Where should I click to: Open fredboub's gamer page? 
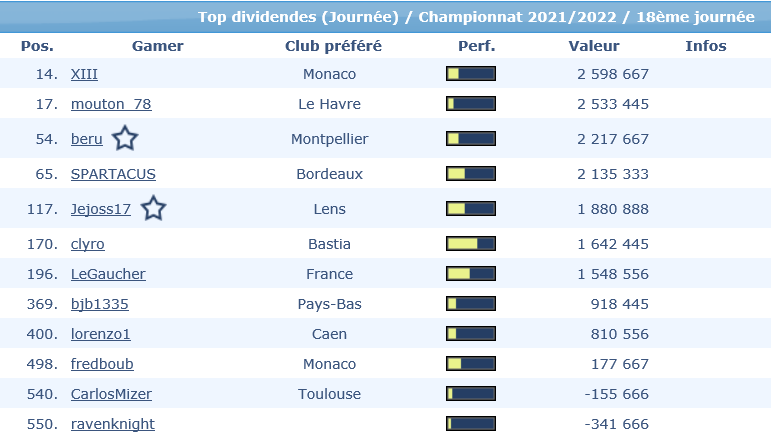[x=102, y=364]
